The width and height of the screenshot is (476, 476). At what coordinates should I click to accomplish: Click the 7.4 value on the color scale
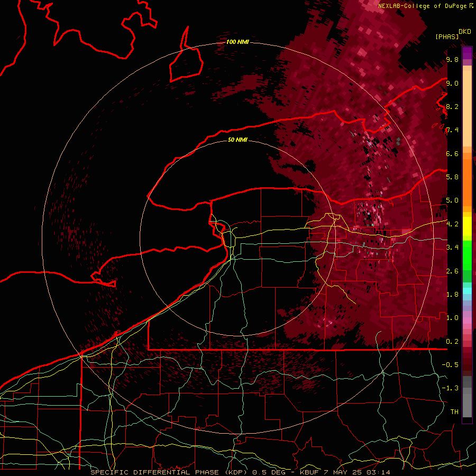coord(452,130)
